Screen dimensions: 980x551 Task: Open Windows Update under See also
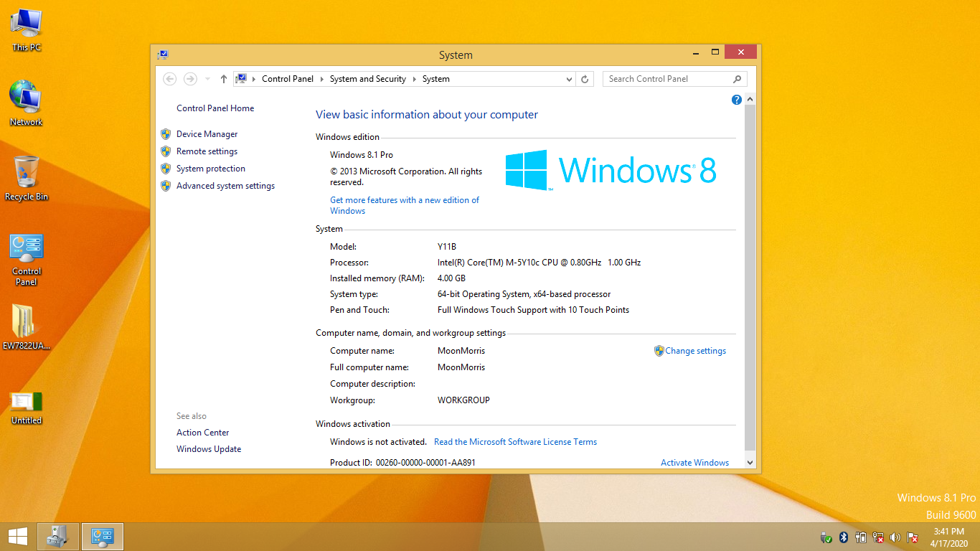pyautogui.click(x=209, y=449)
